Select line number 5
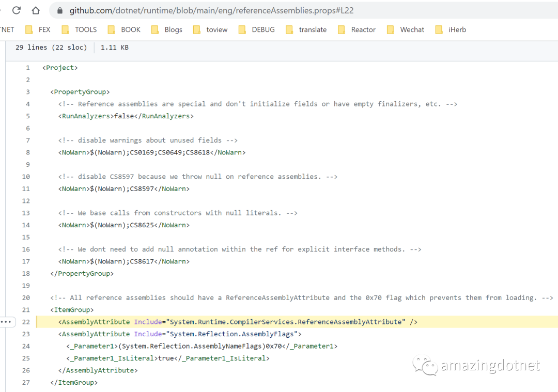Viewport: 558px width, 392px height. pos(28,116)
